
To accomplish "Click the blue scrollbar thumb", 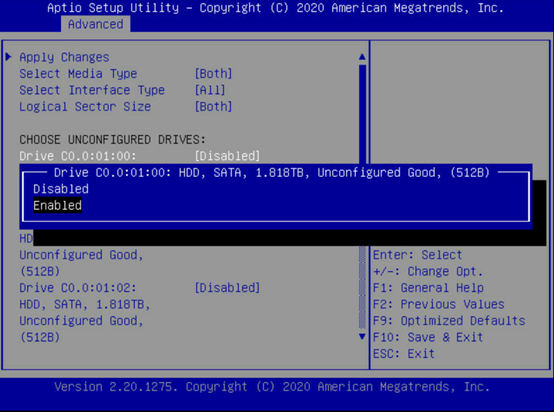I will point(362,114).
